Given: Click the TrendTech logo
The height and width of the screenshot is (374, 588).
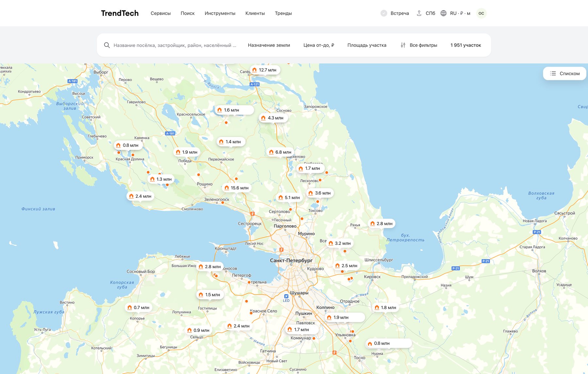Looking at the screenshot, I should pos(120,13).
